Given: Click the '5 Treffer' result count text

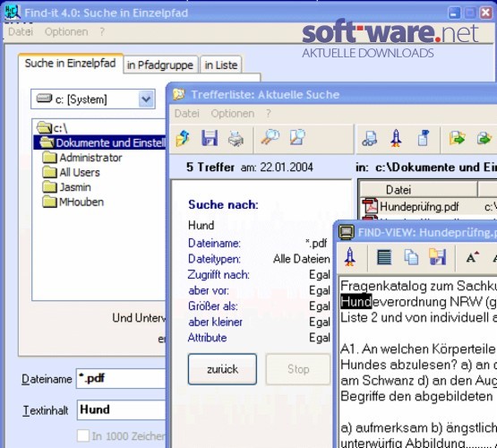Looking at the screenshot, I should coord(210,167).
